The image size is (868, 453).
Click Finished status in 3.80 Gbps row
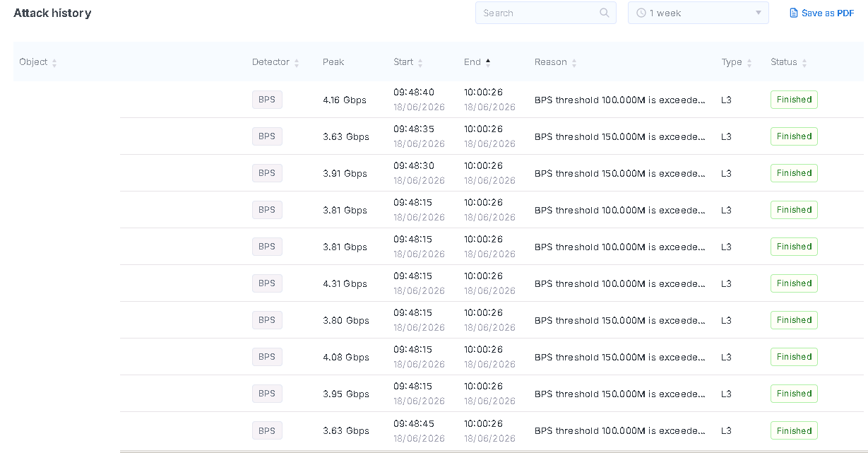point(794,320)
